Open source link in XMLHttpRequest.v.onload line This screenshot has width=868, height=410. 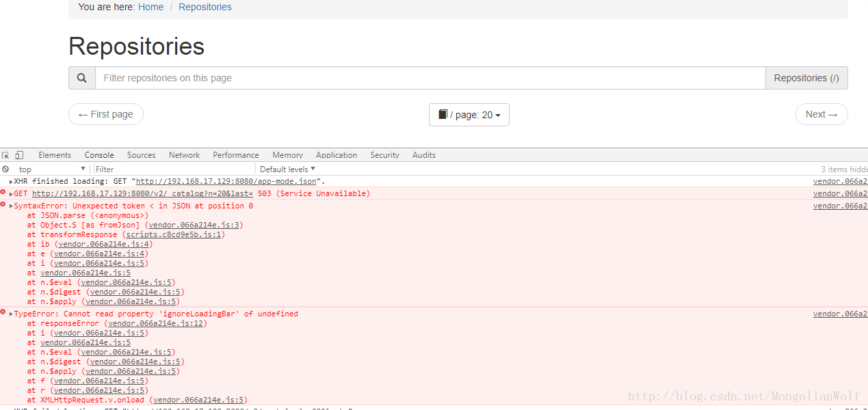pyautogui.click(x=198, y=400)
